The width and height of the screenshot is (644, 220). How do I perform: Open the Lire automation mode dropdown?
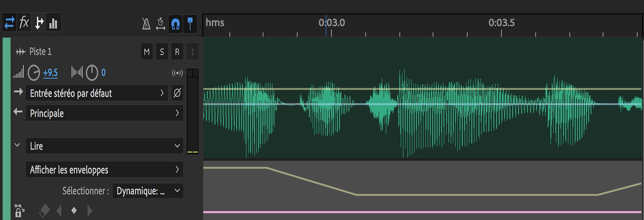pos(104,146)
